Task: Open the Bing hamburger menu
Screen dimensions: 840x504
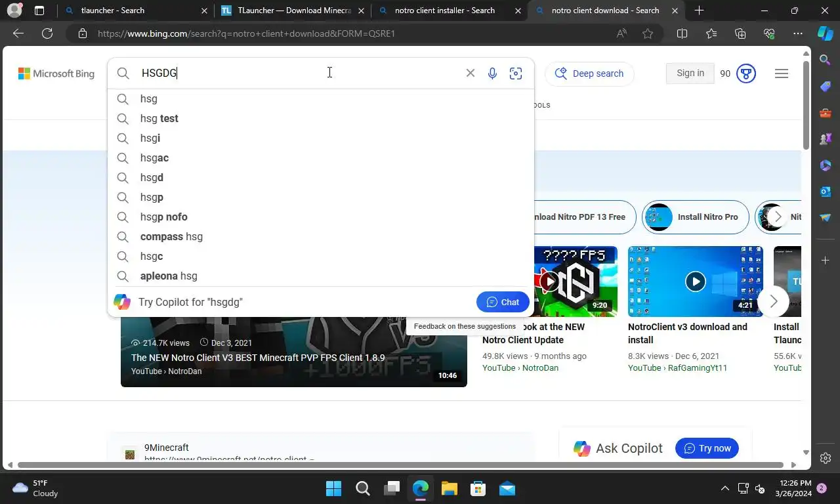Action: 782,73
